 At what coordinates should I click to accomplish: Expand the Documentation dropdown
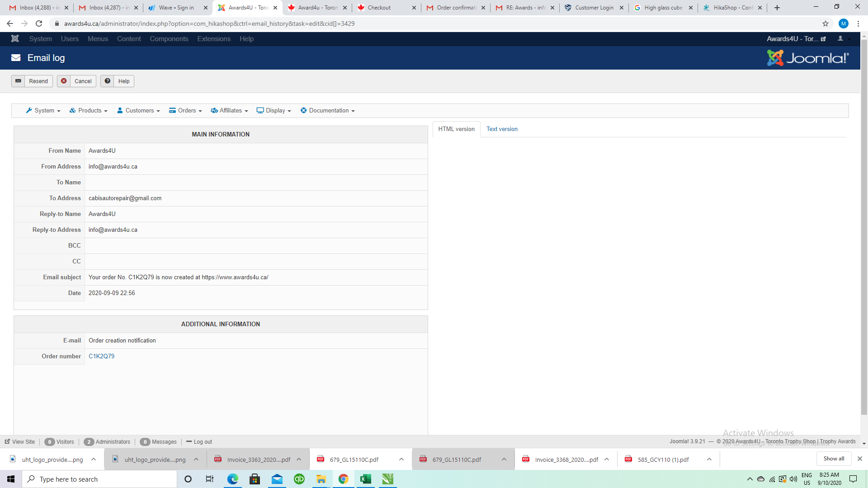[328, 111]
